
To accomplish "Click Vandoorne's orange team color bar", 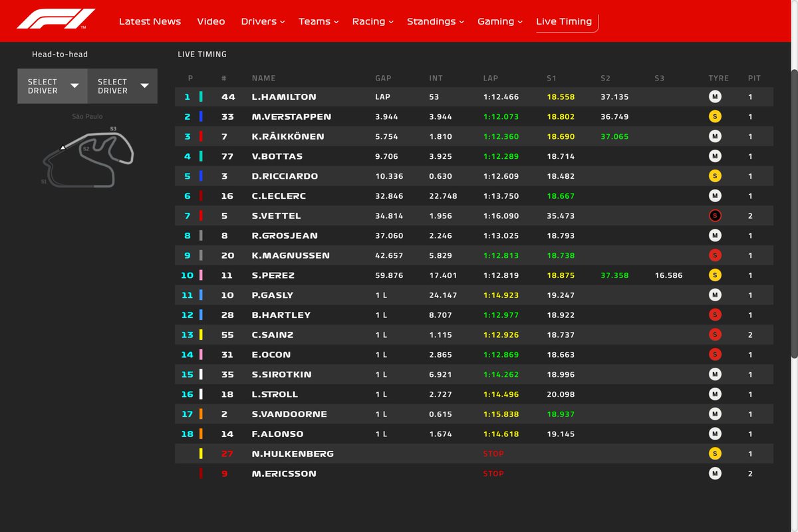I will pyautogui.click(x=201, y=414).
